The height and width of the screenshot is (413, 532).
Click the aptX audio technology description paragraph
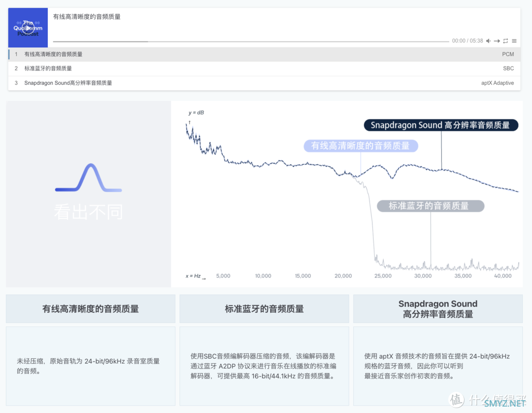[437, 366]
